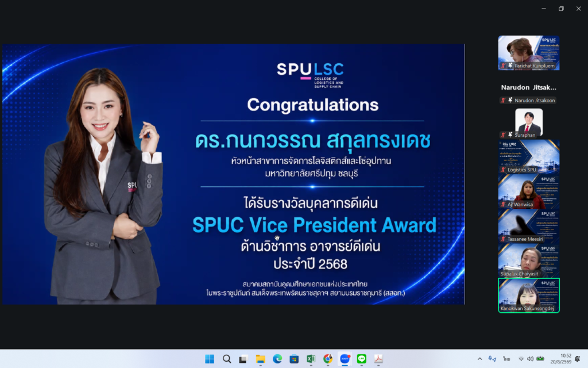The image size is (588, 368).
Task: Open the LINE app from the taskbar
Action: [x=362, y=359]
